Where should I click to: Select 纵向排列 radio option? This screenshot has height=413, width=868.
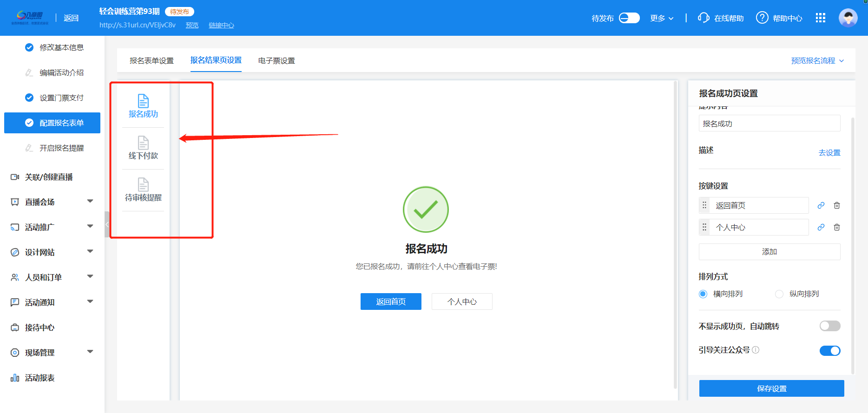[779, 294]
